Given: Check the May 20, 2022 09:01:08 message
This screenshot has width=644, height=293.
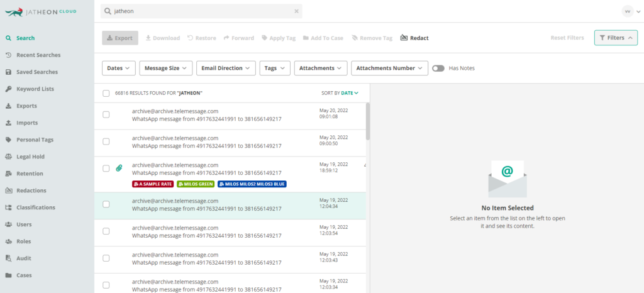Looking at the screenshot, I should click(x=106, y=114).
